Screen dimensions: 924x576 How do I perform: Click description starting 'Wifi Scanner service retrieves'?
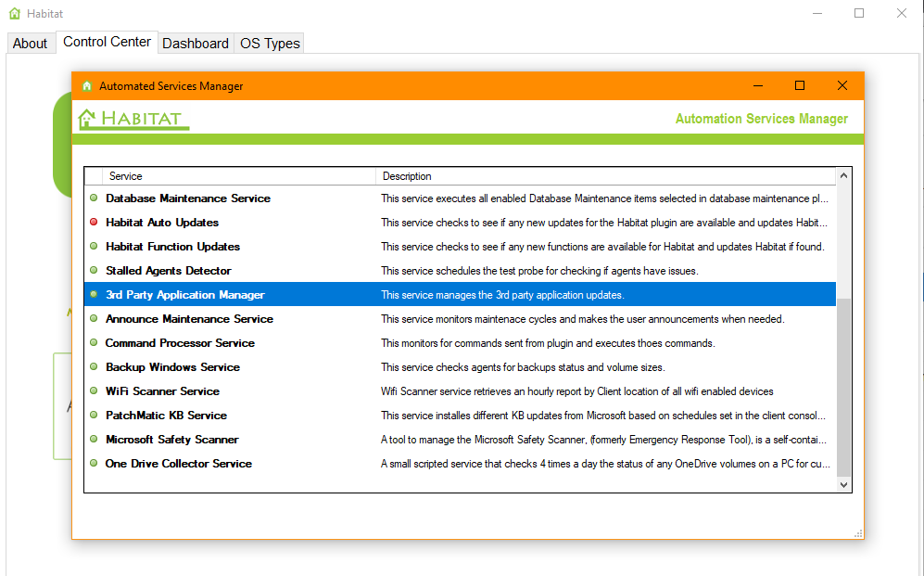(x=576, y=391)
